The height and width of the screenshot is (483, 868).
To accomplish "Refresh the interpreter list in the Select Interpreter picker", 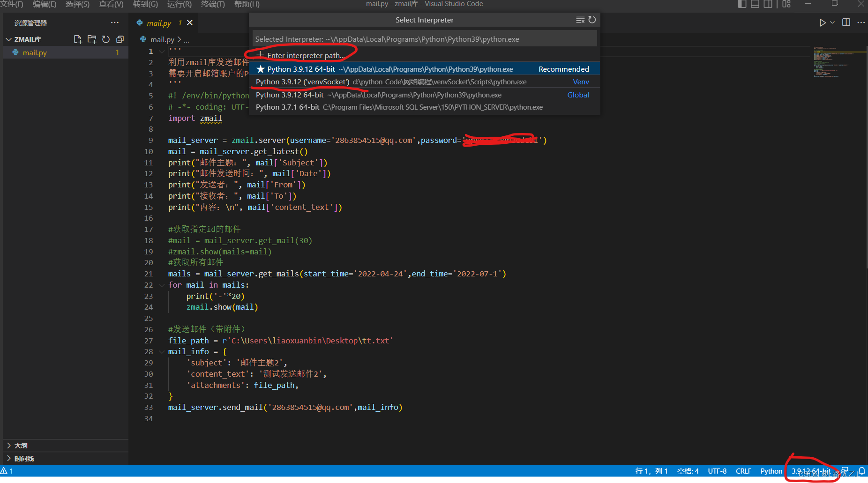I will coord(592,20).
